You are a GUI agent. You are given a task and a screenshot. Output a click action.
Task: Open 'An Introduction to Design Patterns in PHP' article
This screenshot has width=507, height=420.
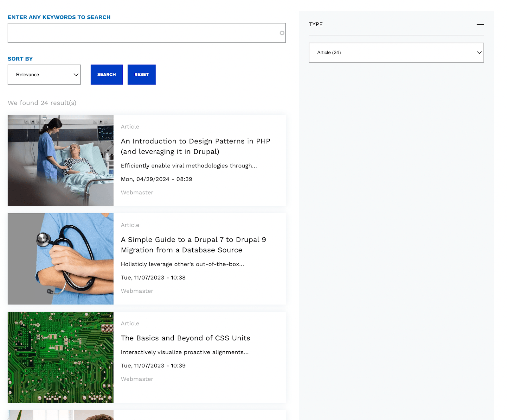coord(195,146)
